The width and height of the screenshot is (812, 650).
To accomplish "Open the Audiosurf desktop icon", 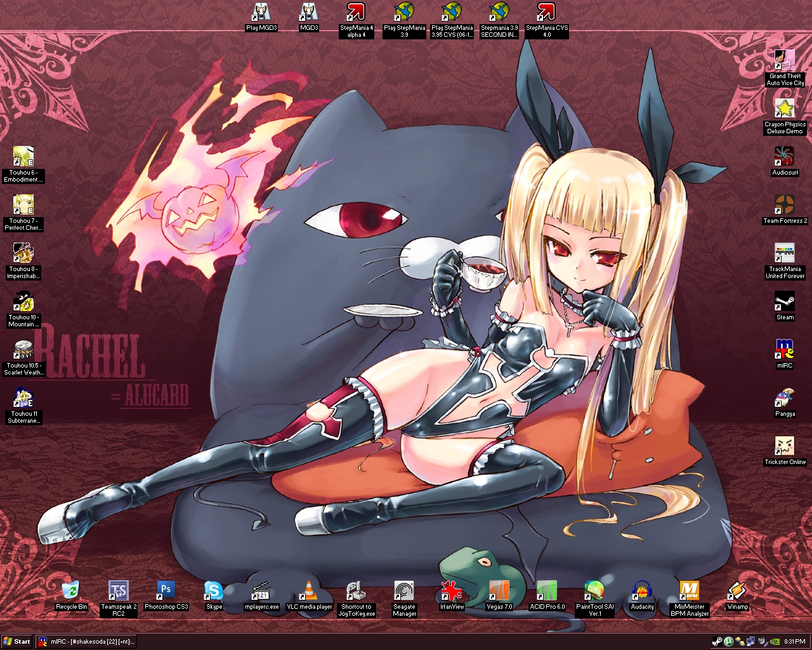I will (x=785, y=157).
